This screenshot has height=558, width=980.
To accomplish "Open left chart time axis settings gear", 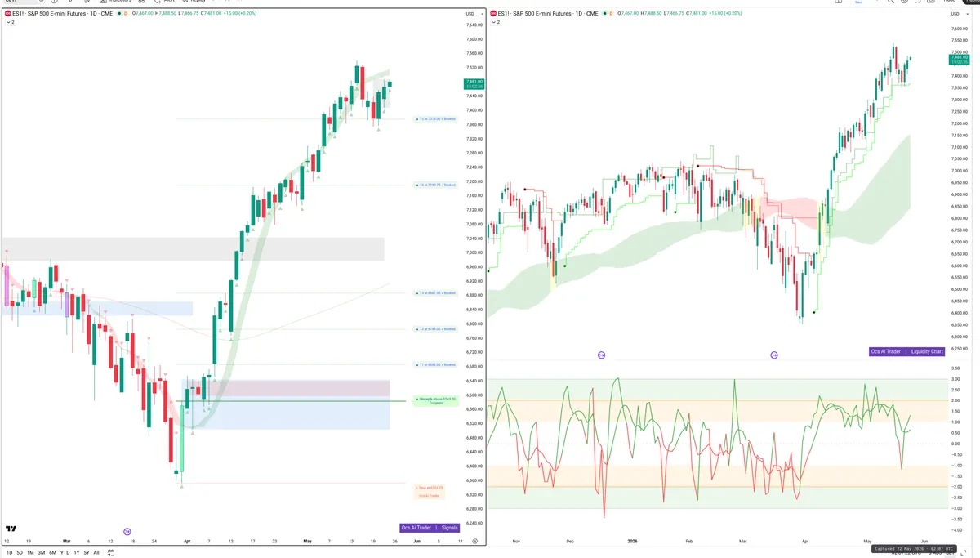I will 474,541.
